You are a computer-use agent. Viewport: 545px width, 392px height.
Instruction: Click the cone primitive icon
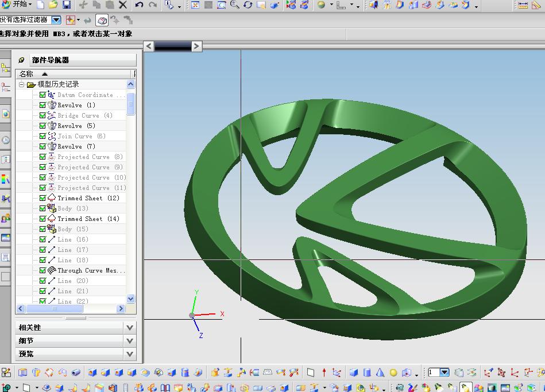point(380,373)
